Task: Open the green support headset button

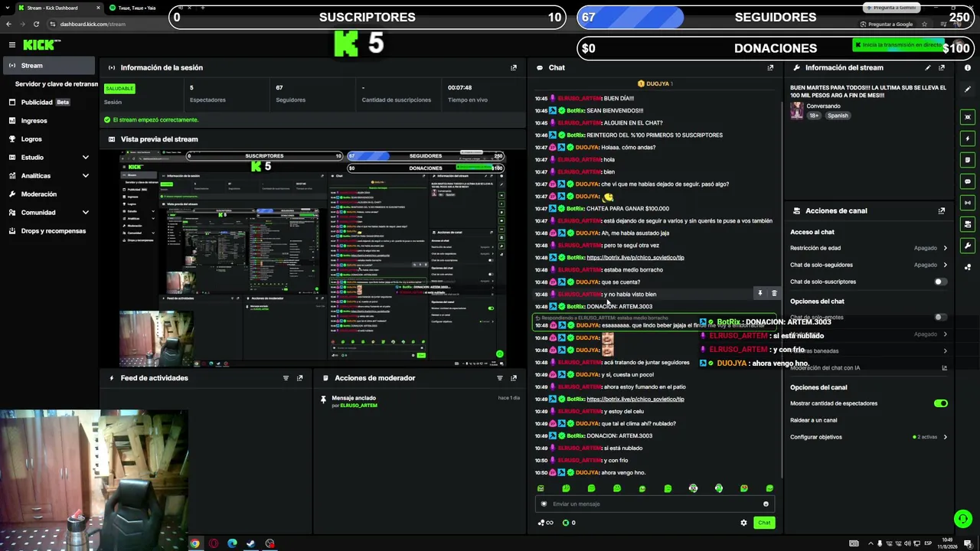Action: [x=962, y=519]
